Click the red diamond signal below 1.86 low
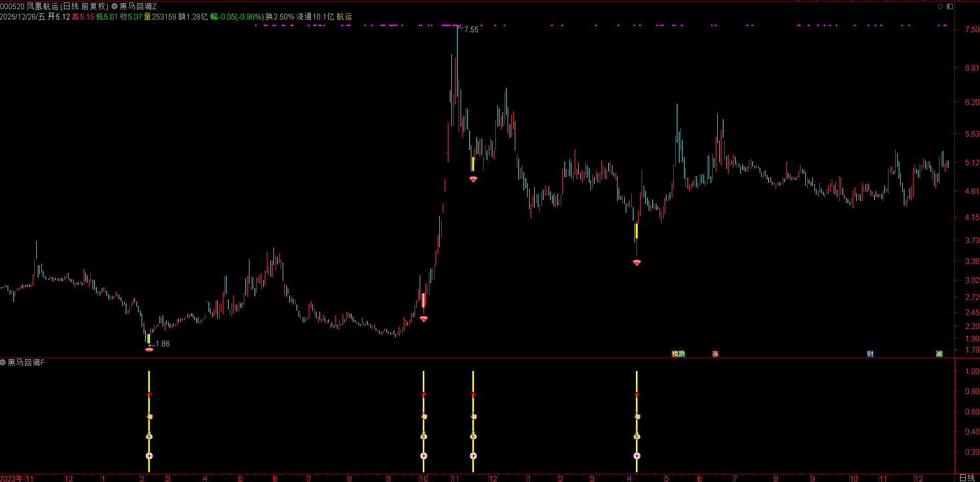The width and height of the screenshot is (980, 482). coord(149,349)
